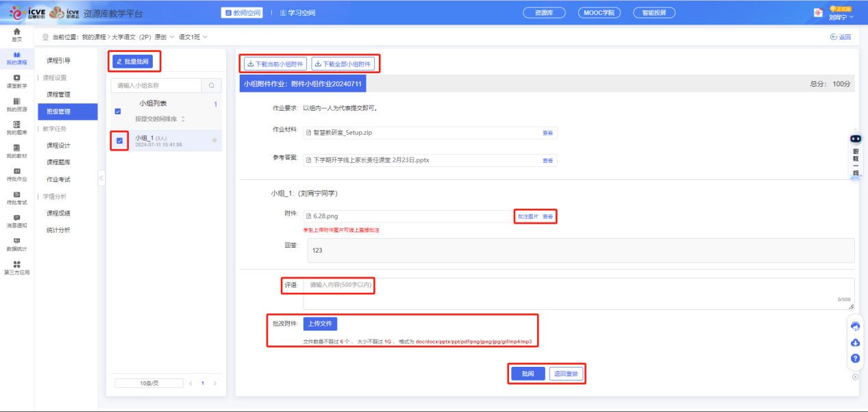
Task: Switch to the 学习空间 tab
Action: [x=297, y=13]
